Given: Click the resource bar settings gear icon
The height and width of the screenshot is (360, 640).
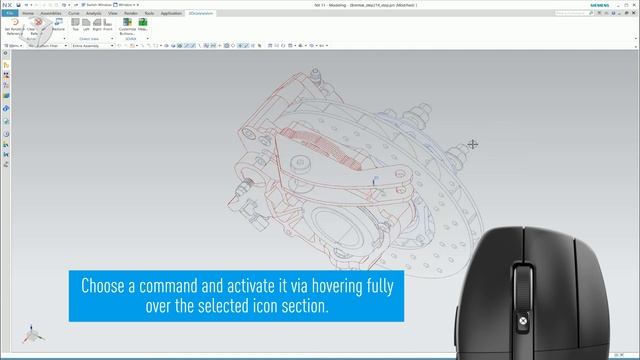Looking at the screenshot, I should (6, 53).
